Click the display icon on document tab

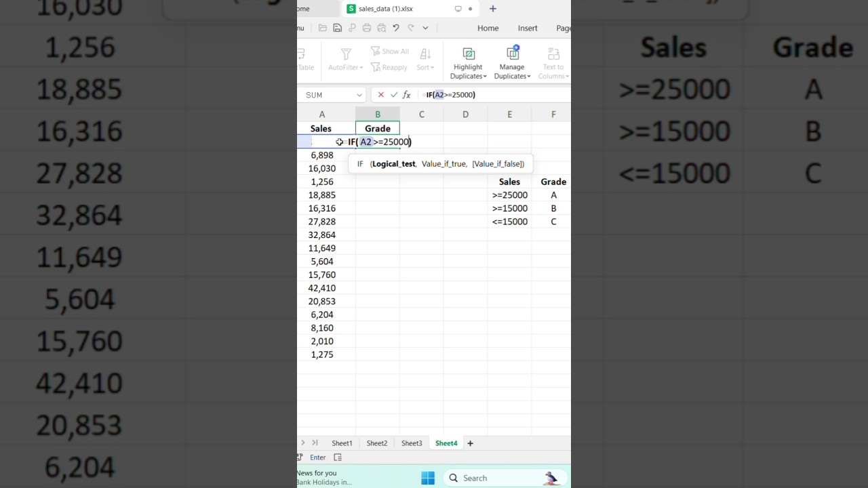458,9
